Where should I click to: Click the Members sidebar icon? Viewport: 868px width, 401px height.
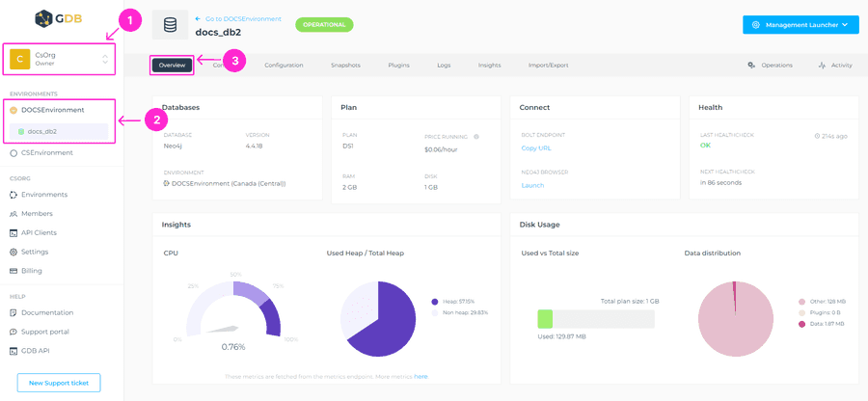tap(14, 214)
